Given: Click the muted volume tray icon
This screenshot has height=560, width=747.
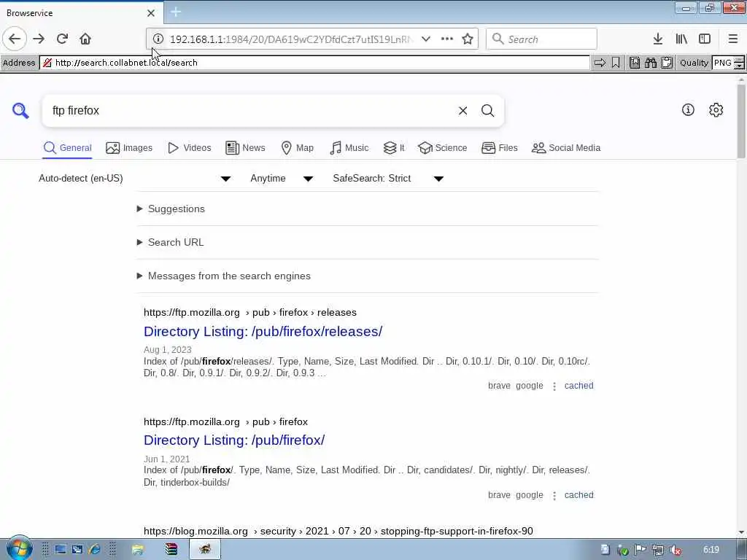Looking at the screenshot, I should 675,551.
